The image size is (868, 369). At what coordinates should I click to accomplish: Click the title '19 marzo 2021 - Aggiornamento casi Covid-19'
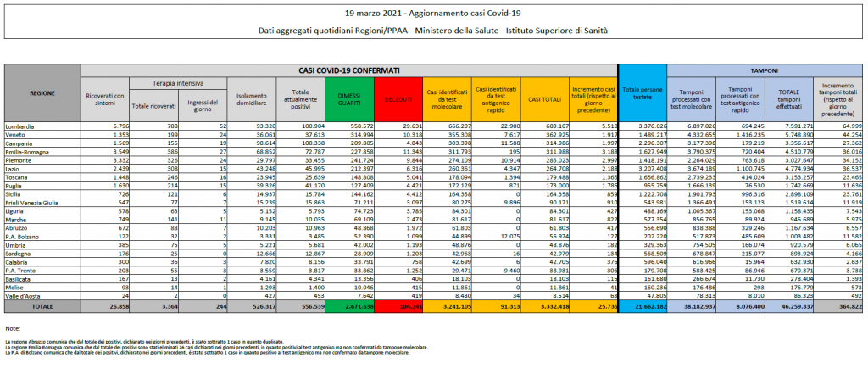pos(433,12)
